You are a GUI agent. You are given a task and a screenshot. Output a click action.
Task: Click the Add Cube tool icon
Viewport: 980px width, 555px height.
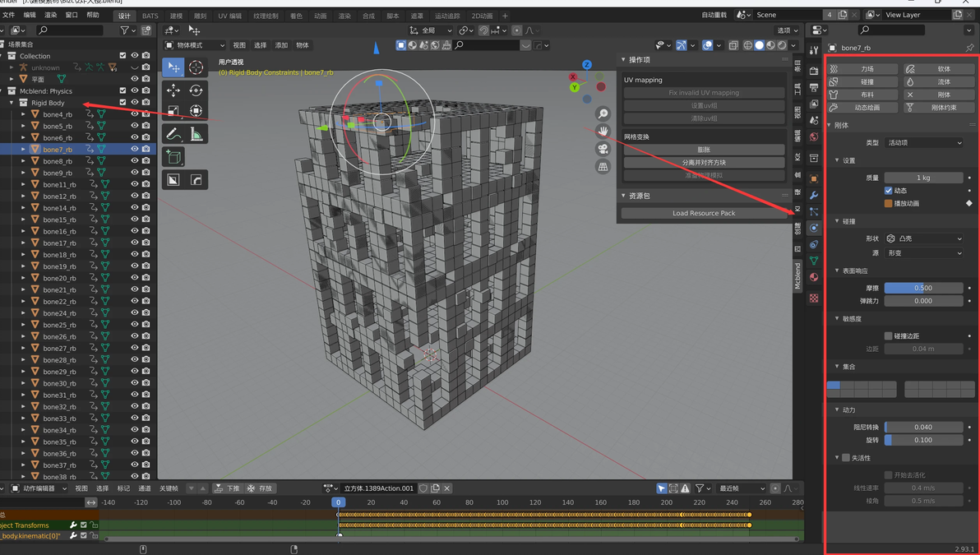[x=173, y=156]
